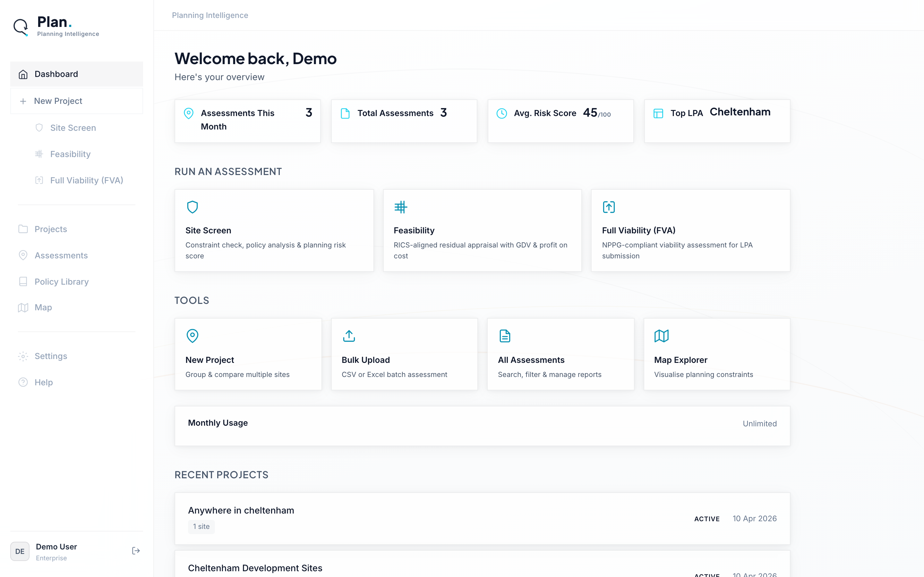This screenshot has width=924, height=577.
Task: Click the Map icon in the sidebar
Action: pos(23,307)
